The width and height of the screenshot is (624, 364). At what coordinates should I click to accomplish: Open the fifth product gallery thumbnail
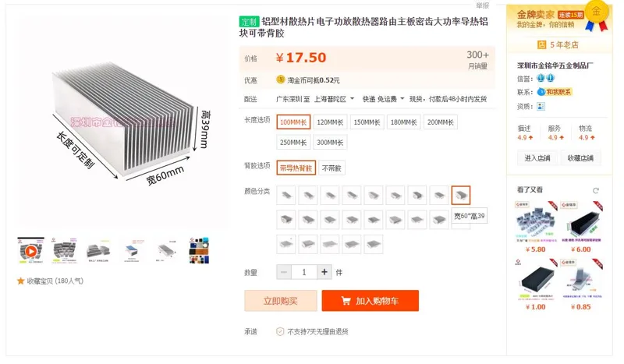pyautogui.click(x=166, y=251)
